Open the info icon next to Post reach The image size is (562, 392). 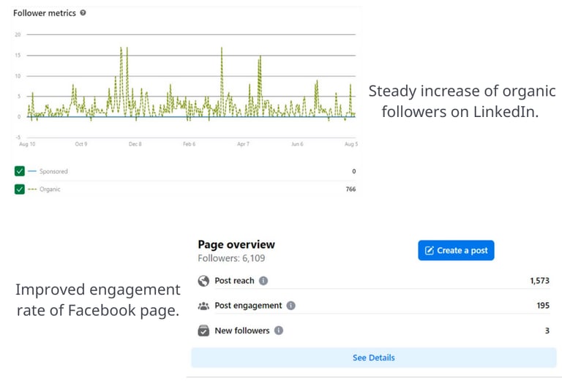point(263,281)
